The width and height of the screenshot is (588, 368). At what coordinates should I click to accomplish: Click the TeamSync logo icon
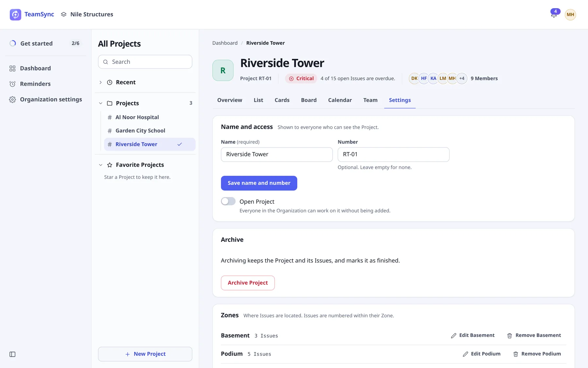[15, 14]
